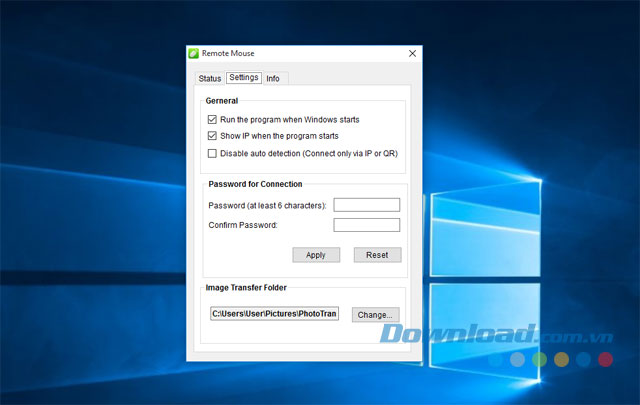Focus the Password (at least 6 characters) field
This screenshot has height=405, width=640.
point(367,205)
